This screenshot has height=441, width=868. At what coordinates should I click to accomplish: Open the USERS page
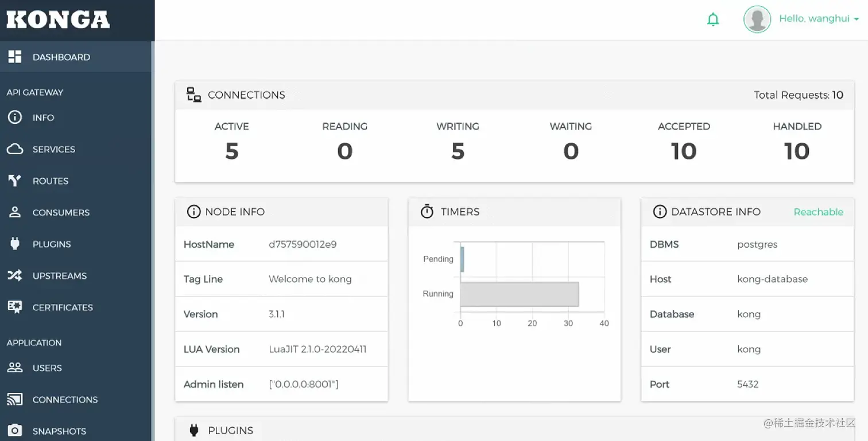76,368
